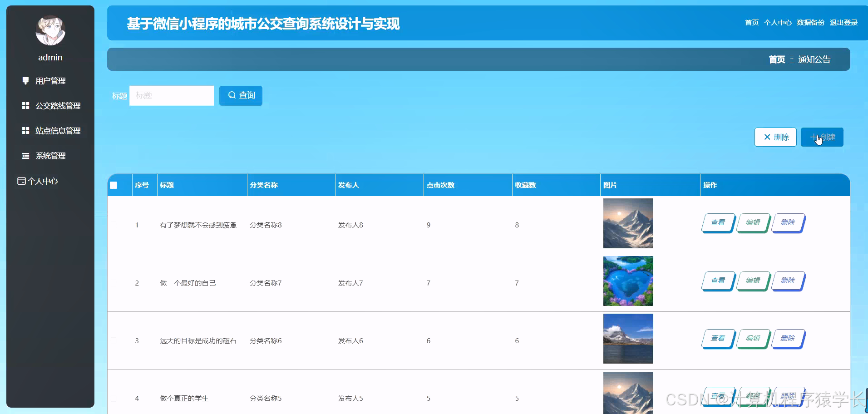Viewport: 868px width, 414px height.
Task: Click the X icon on the 删除 button
Action: point(767,137)
